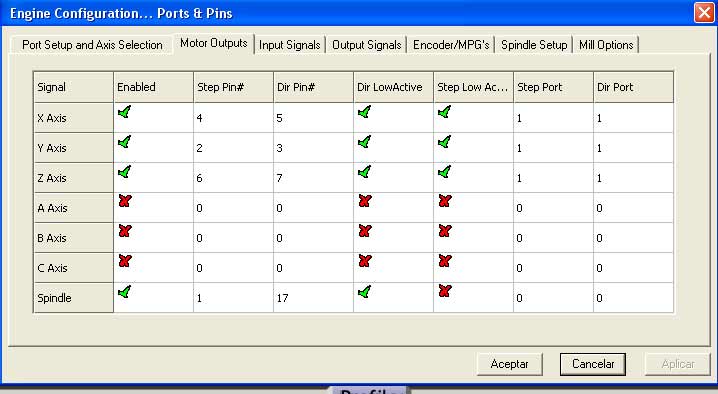Select X Axis Dir Pin# cell value 5
The height and width of the screenshot is (394, 718).
click(313, 118)
